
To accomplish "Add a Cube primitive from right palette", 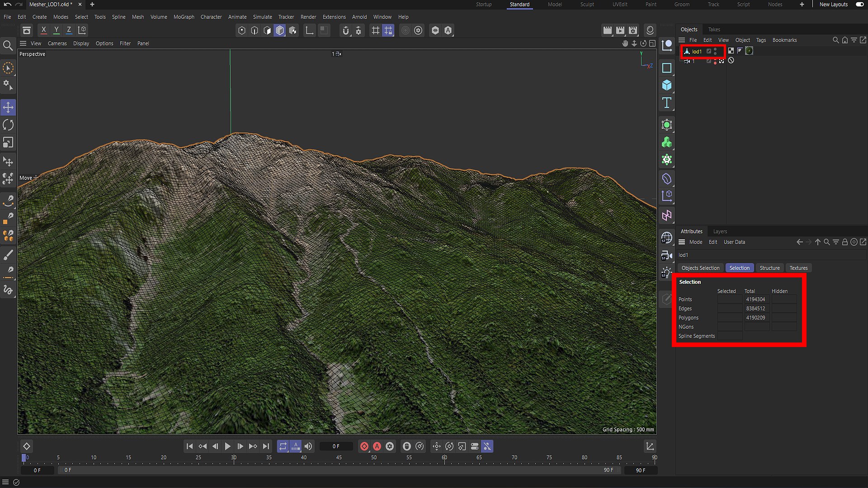I will (667, 85).
